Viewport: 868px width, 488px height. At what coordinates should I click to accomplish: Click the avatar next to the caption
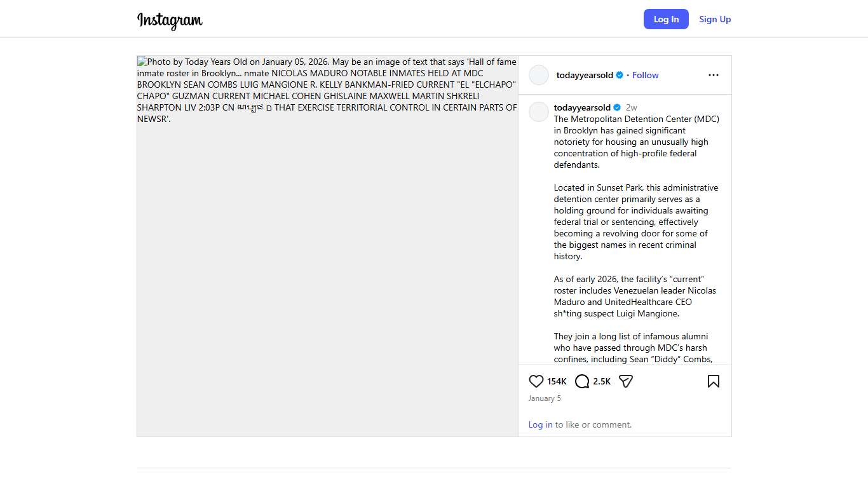click(x=539, y=112)
